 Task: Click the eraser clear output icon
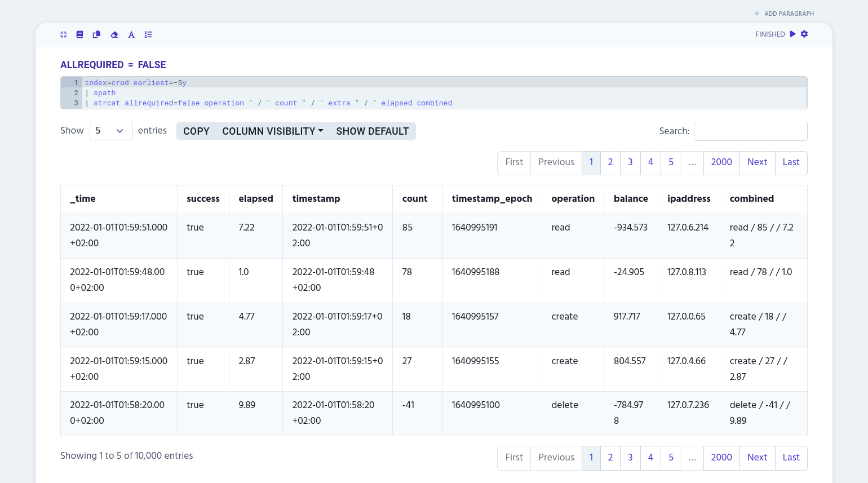coord(114,34)
